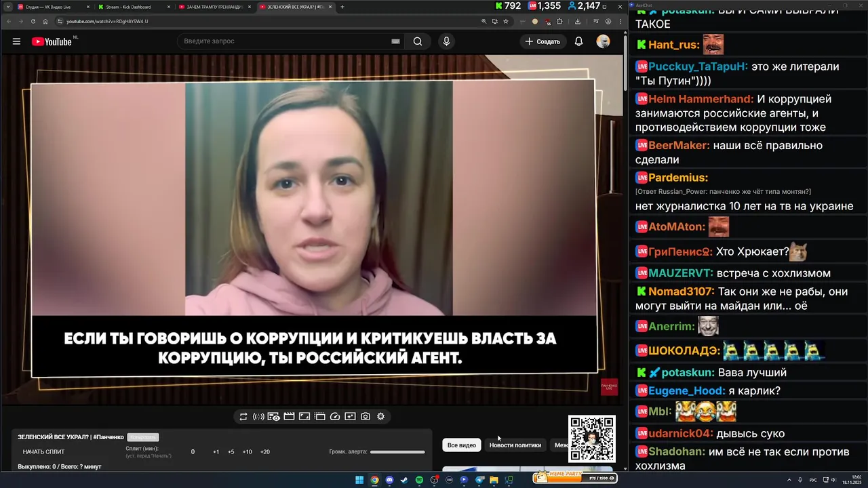This screenshot has height=488, width=868.
Task: Click the browser back arrow
Action: 8,21
